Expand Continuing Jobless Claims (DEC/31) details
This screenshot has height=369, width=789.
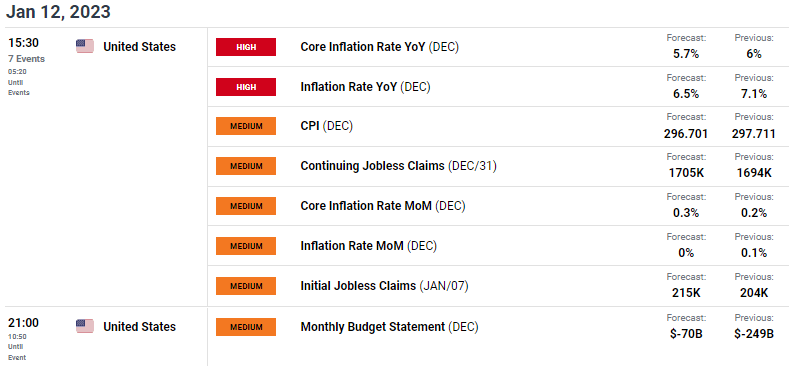399,166
